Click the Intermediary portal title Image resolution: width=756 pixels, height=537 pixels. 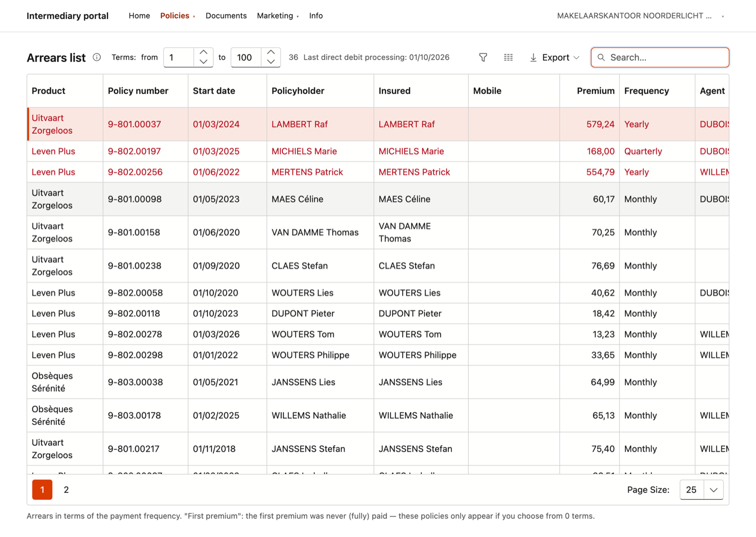(x=67, y=16)
